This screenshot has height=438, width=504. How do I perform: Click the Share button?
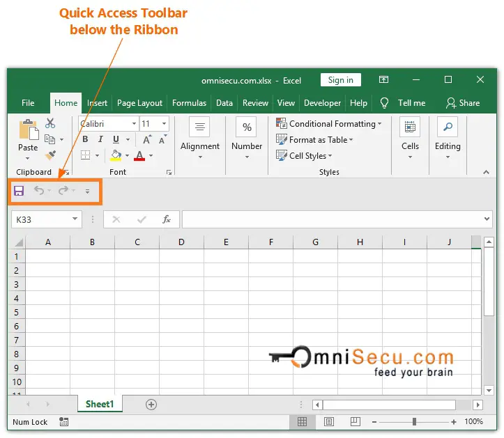pyautogui.click(x=463, y=103)
